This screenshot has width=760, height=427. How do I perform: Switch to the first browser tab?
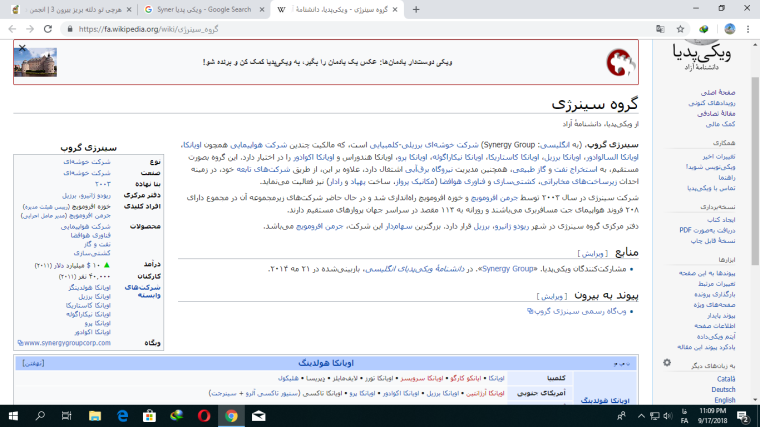tap(72, 9)
